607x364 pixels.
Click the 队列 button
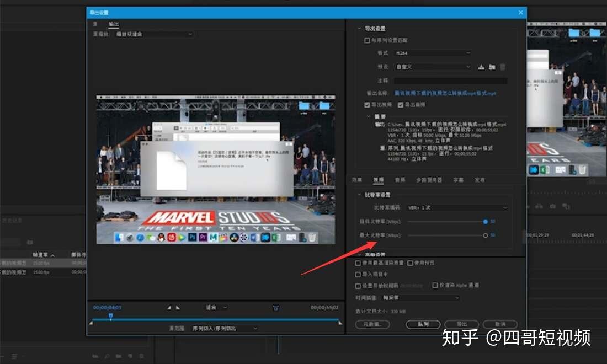423,324
